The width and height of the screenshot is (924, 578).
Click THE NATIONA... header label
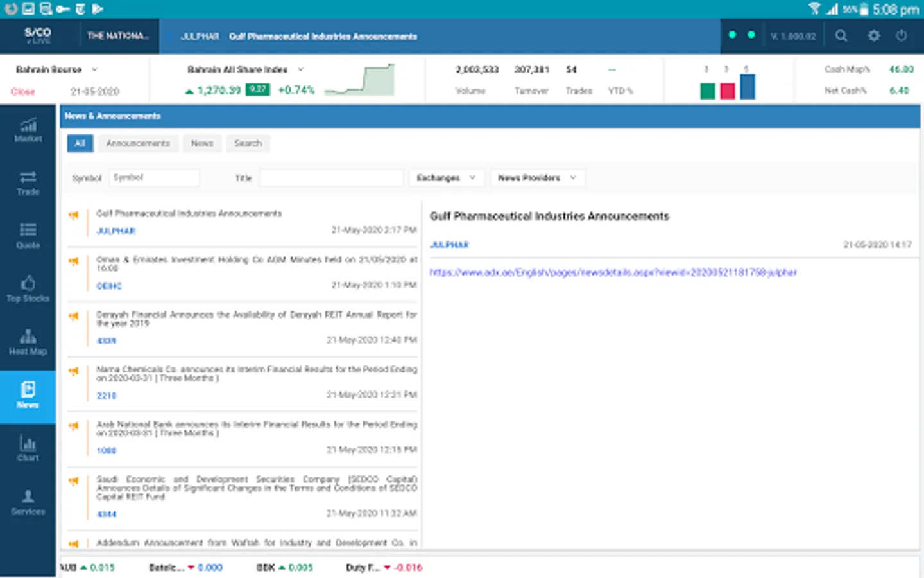click(x=117, y=36)
